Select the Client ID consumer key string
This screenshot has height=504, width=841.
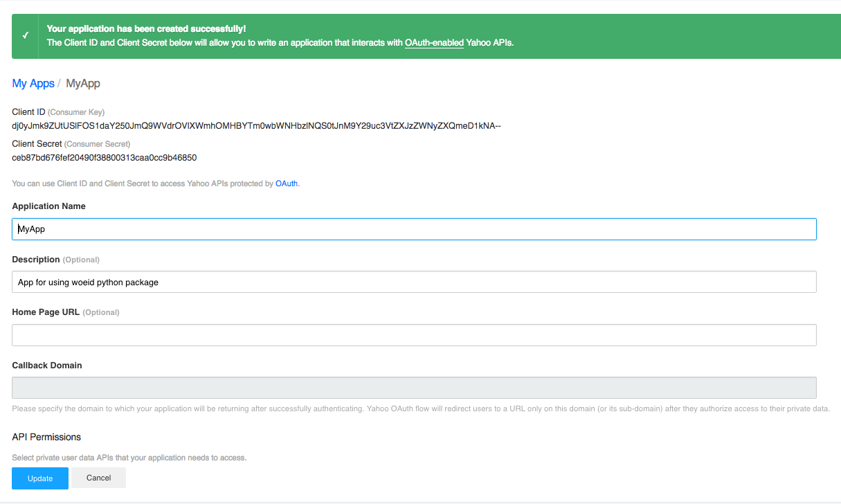coord(256,126)
